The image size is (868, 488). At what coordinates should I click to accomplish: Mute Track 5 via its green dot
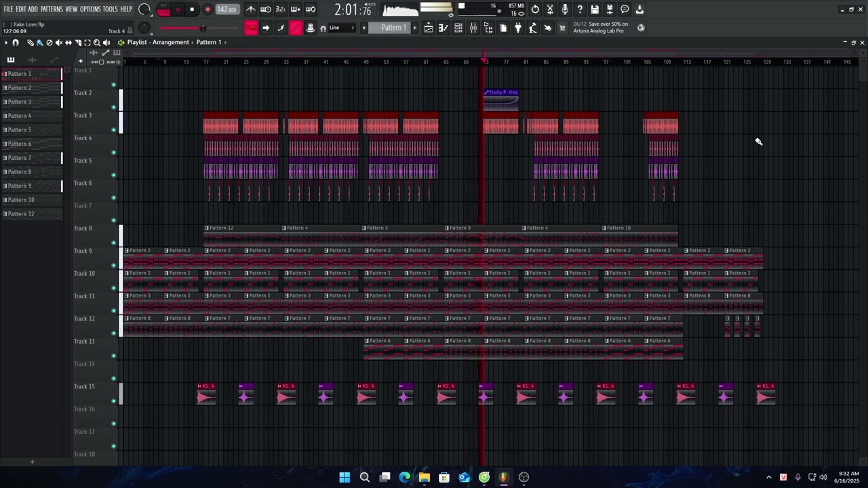pyautogui.click(x=113, y=176)
